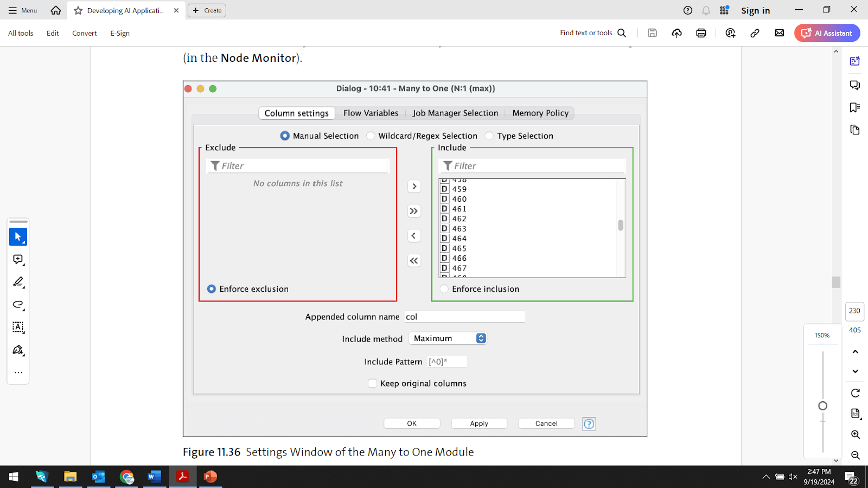Open Word from taskbar

154,477
